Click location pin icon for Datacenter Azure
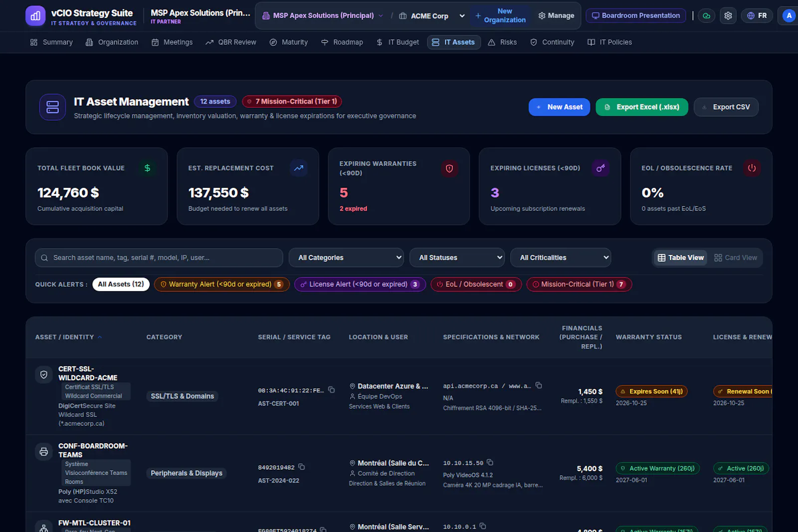 click(352, 386)
